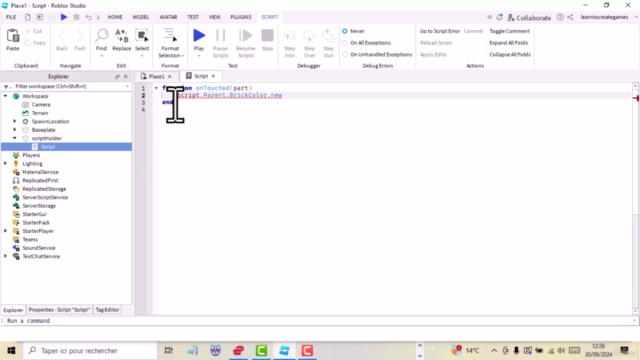640x360 pixels.
Task: Collapse the function fold on line 1
Action: (156, 88)
